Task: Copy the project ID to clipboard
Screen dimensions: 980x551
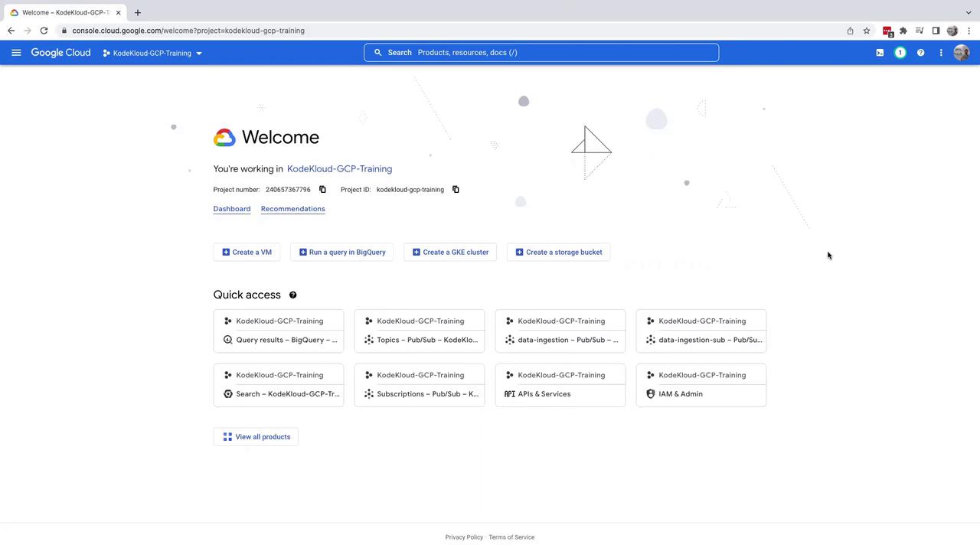Action: point(456,190)
